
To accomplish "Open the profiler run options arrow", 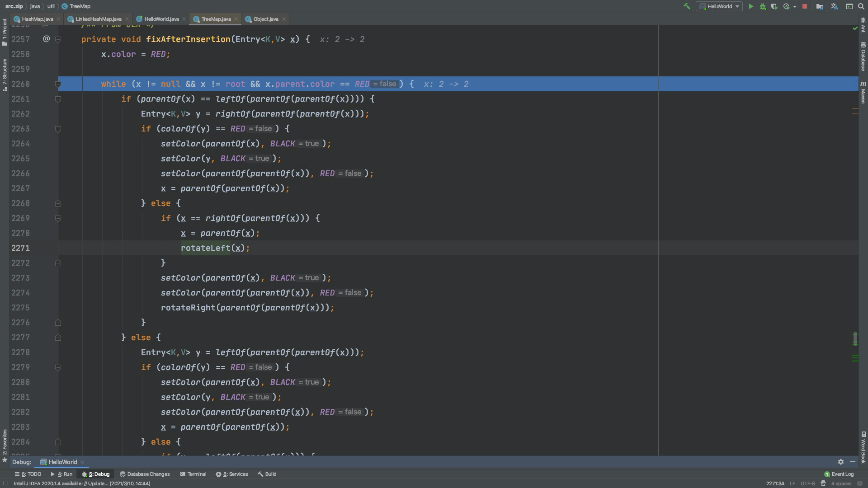I will [x=795, y=7].
